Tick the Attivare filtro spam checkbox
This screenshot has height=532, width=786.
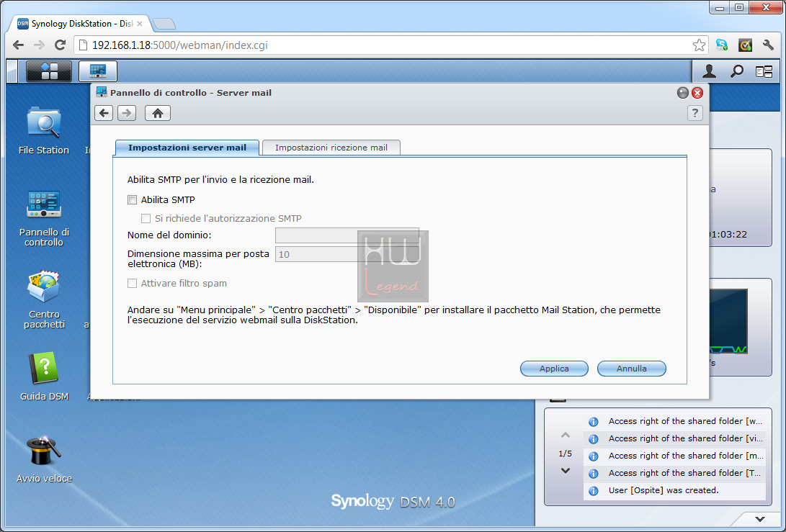click(x=133, y=284)
